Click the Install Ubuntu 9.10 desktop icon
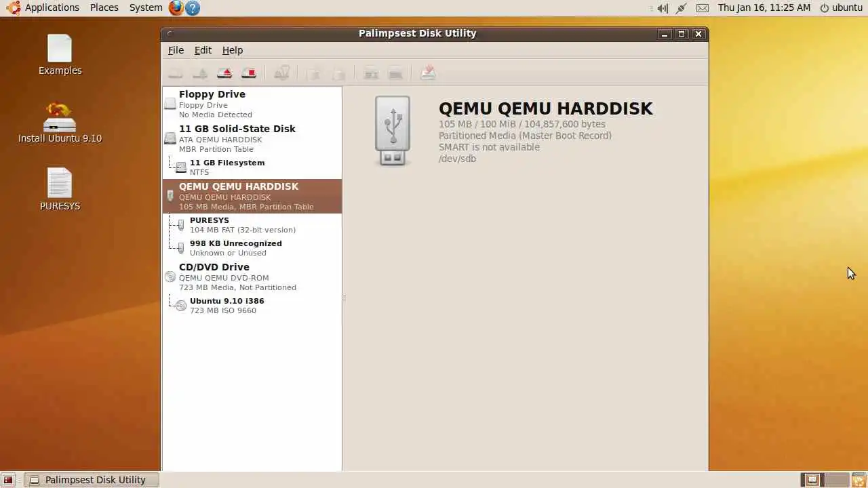 (60, 123)
